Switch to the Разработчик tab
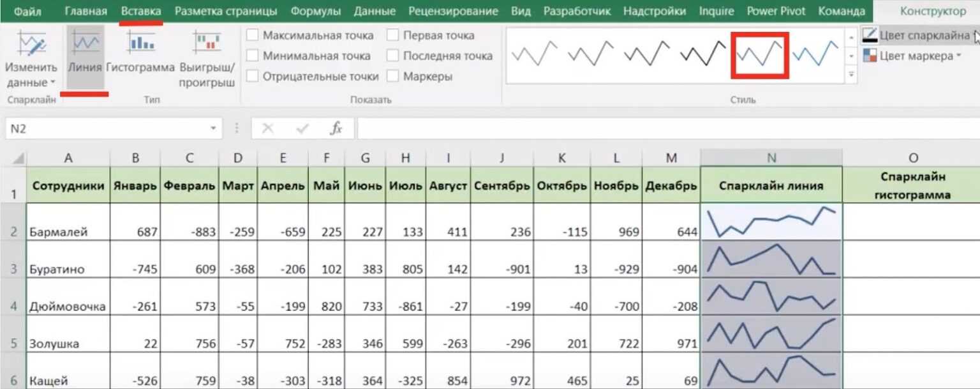Image resolution: width=980 pixels, height=389 pixels. pyautogui.click(x=577, y=11)
